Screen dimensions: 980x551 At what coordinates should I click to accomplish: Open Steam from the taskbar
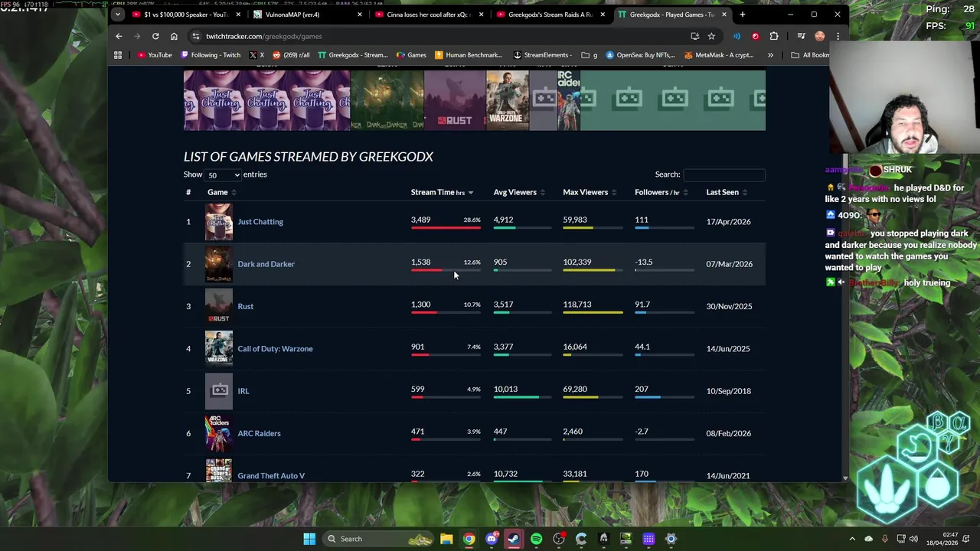514,539
